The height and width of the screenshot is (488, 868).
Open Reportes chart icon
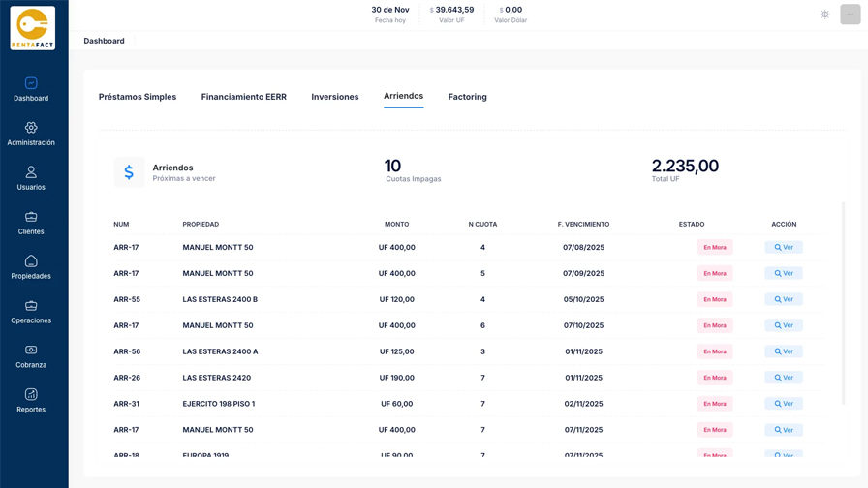[x=31, y=395]
